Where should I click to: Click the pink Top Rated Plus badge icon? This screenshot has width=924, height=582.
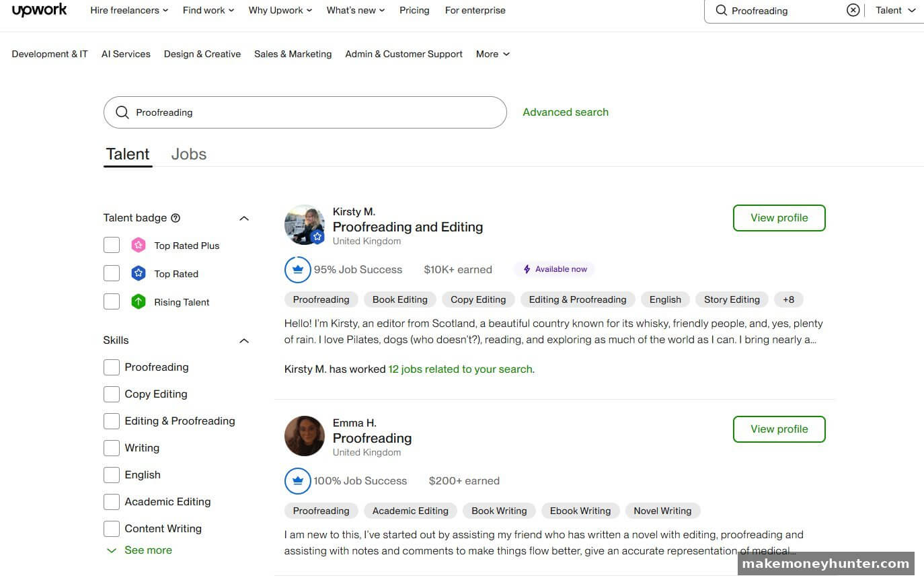138,246
